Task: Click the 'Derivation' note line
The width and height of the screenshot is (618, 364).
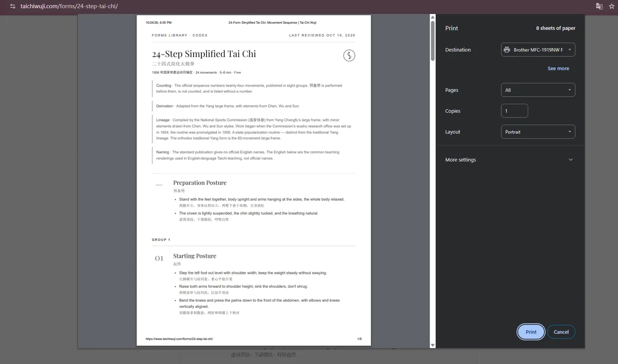Action: pos(228,106)
